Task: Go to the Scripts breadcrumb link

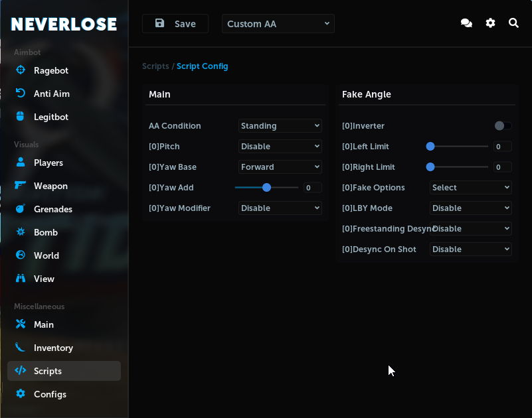Action: pyautogui.click(x=155, y=66)
